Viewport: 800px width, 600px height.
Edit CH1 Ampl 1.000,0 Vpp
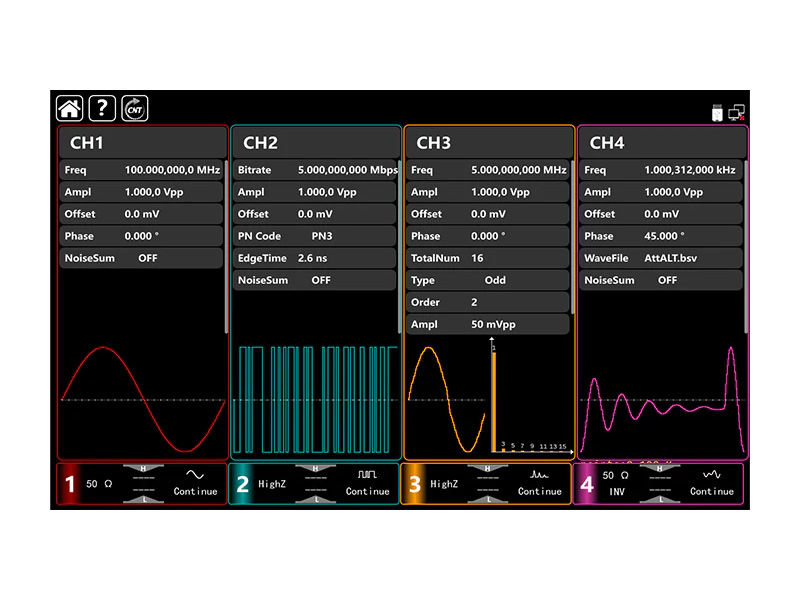[141, 192]
